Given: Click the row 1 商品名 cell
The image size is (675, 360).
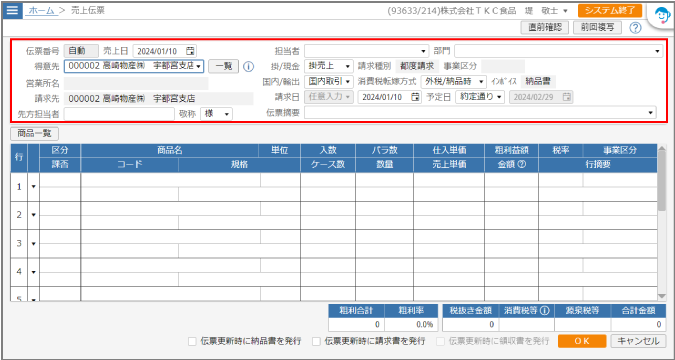Looking at the screenshot, I should pos(170,180).
